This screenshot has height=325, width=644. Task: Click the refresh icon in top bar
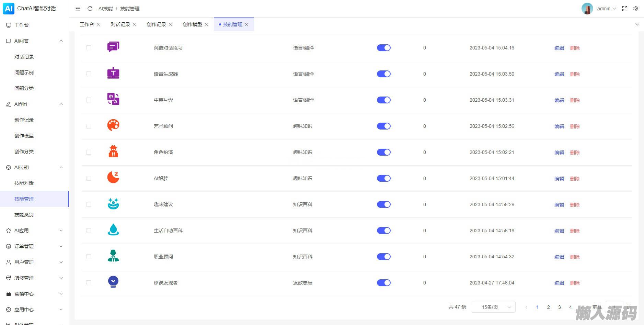90,9
